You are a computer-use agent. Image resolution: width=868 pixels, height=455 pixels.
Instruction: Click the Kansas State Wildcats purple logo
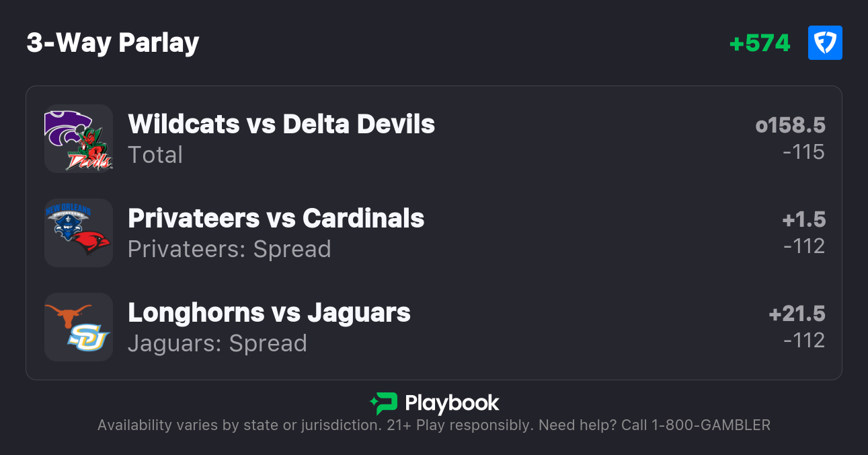(66, 128)
